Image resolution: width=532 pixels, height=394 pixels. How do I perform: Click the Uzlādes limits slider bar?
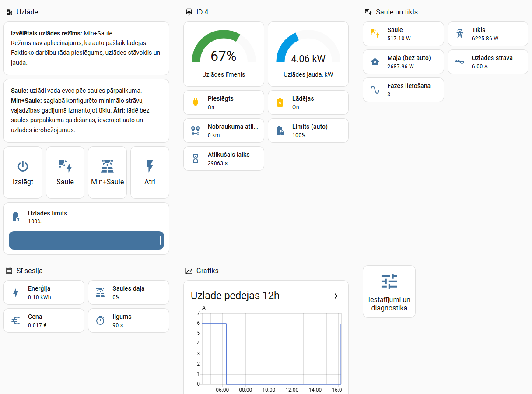pos(86,240)
